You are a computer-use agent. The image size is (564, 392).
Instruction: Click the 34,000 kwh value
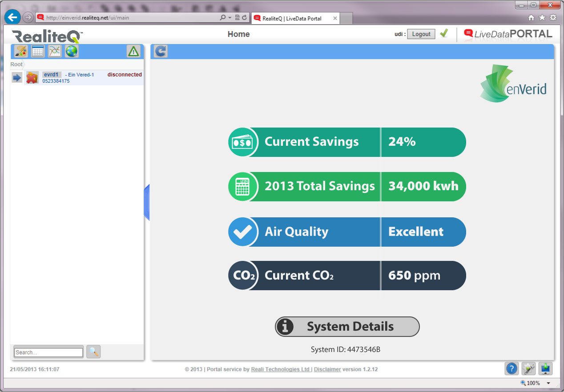click(423, 186)
